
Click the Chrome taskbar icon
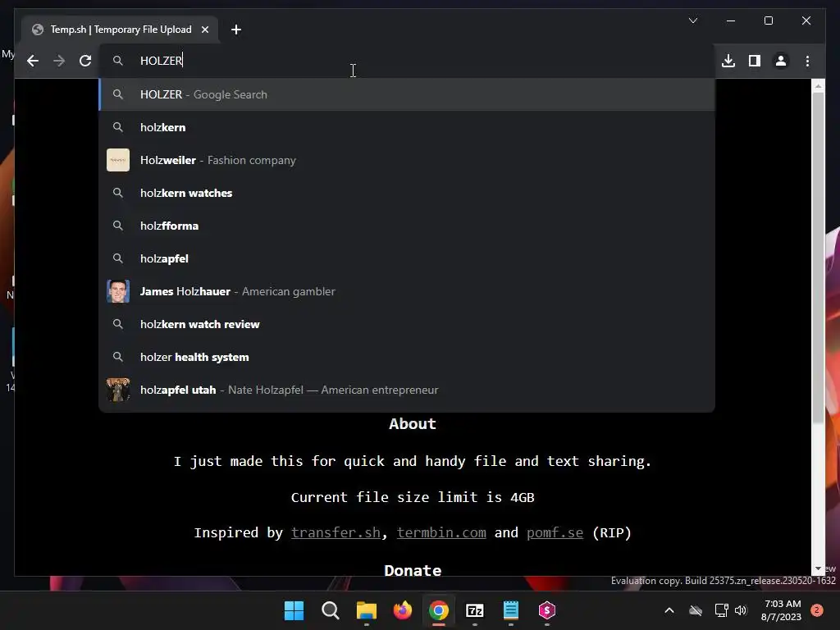[439, 610]
